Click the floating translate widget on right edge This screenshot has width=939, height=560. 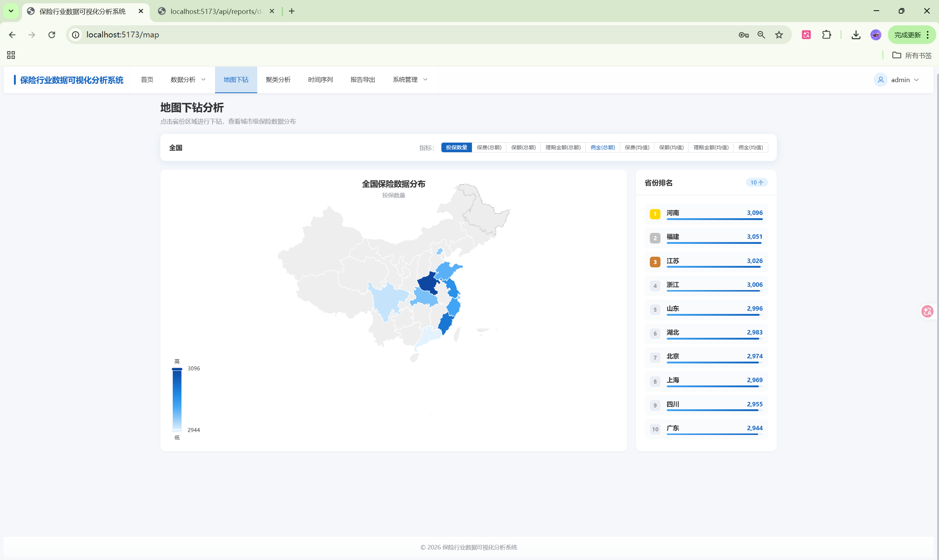click(927, 311)
